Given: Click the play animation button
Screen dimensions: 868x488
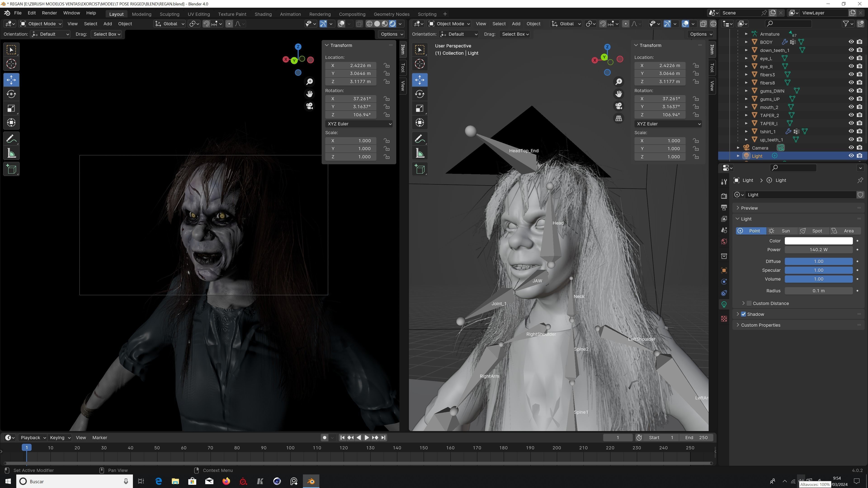Looking at the screenshot, I should tap(367, 438).
